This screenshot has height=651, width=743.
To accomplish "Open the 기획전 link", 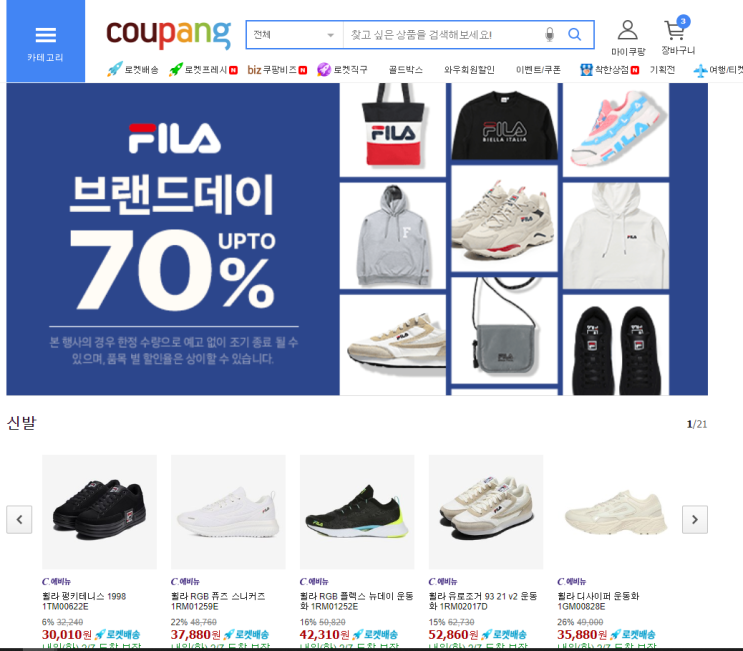I will click(662, 70).
